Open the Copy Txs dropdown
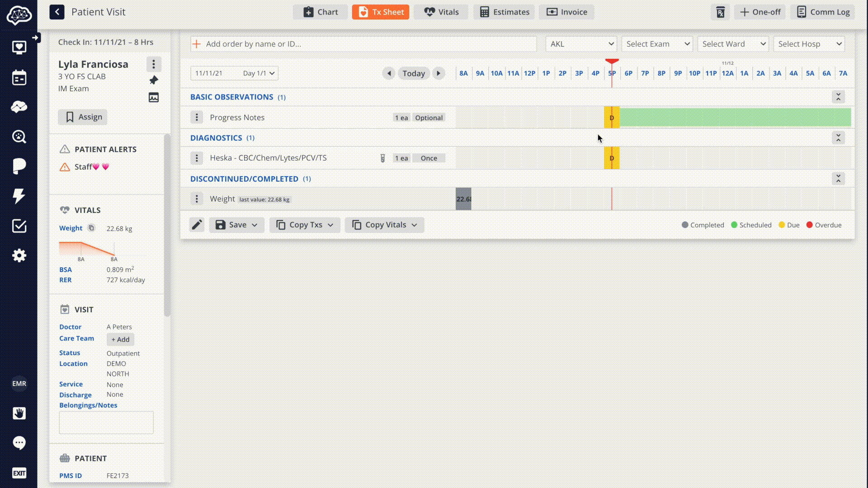Screen dimensions: 868x488 click(x=305, y=225)
